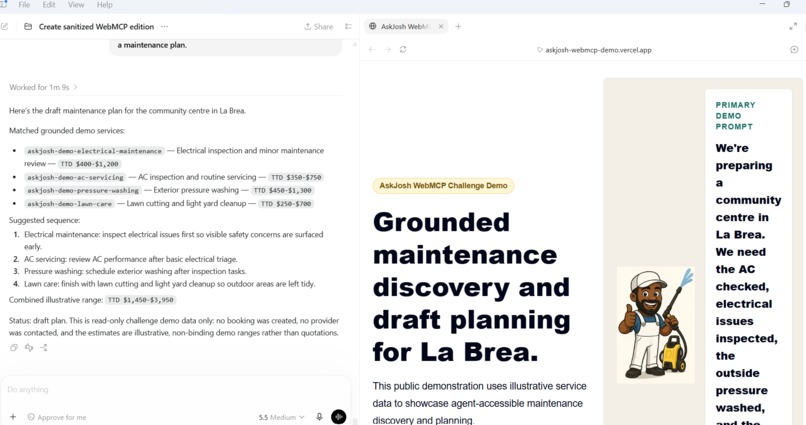The width and height of the screenshot is (806, 425).
Task: Open the Help menu
Action: [x=104, y=5]
